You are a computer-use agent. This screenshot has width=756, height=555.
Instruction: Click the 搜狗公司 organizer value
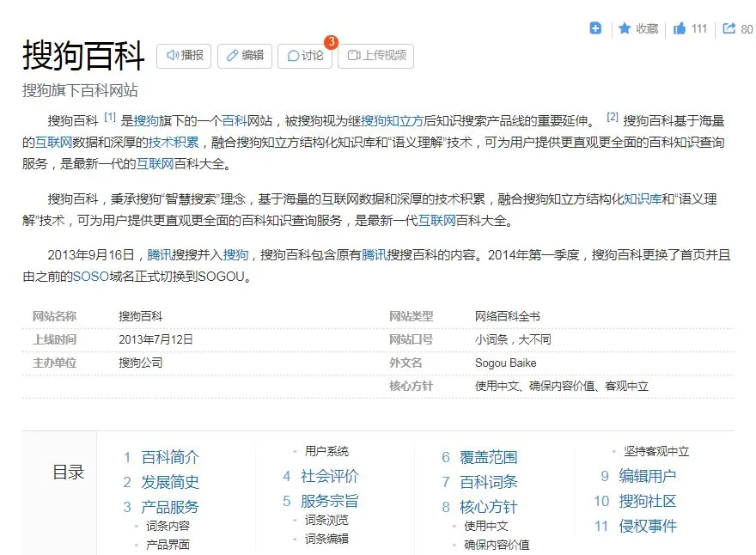click(141, 363)
